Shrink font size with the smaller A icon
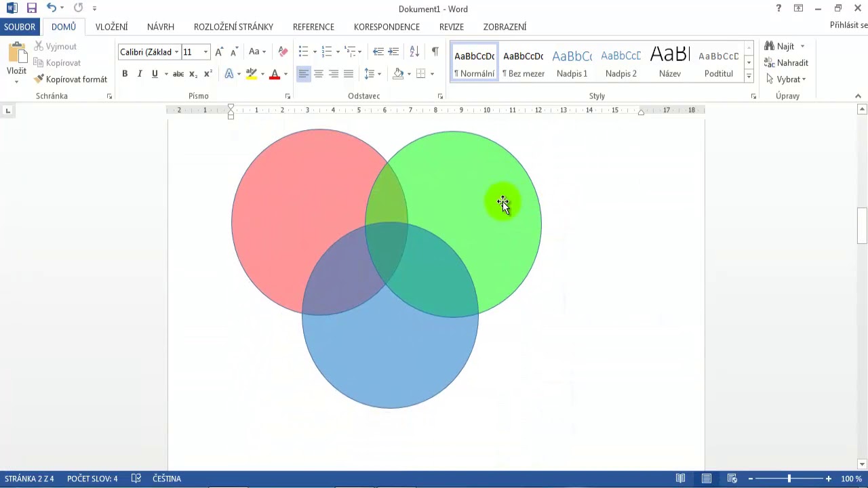The image size is (868, 488). click(234, 52)
